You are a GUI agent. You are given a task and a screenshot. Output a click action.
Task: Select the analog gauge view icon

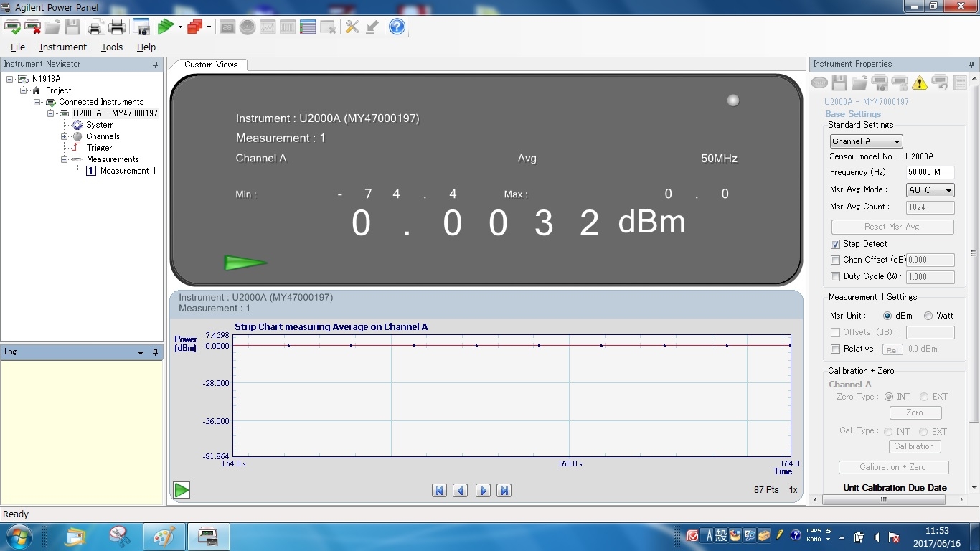[x=248, y=27]
